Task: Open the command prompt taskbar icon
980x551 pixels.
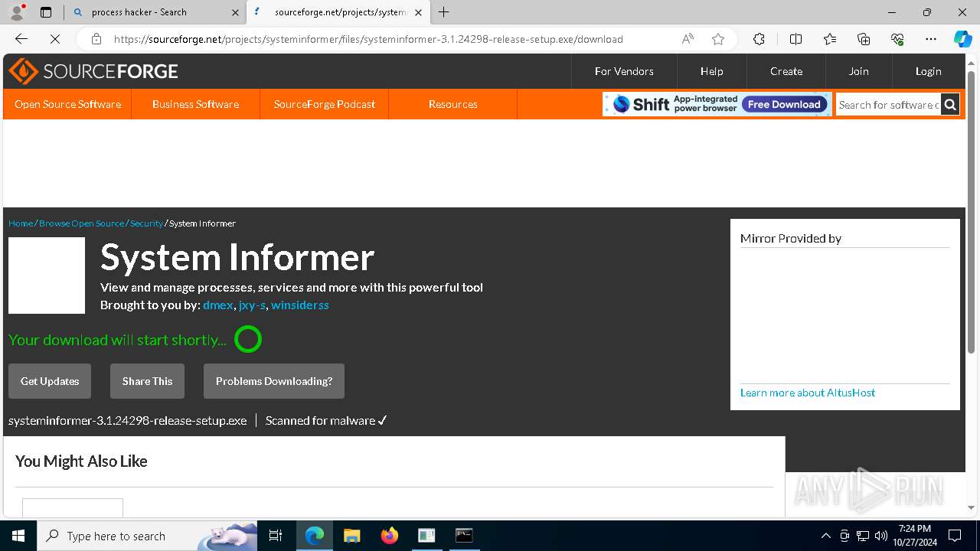Action: tap(464, 536)
